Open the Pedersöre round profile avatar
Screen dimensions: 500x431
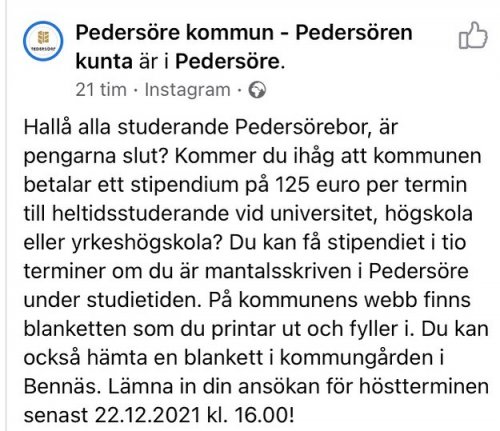click(43, 41)
